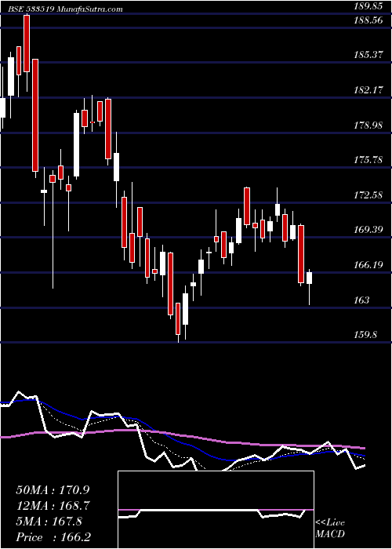This screenshot has height=549, width=392.
Task: Click the '12MA : 168.7' readout
Action: tap(53, 506)
